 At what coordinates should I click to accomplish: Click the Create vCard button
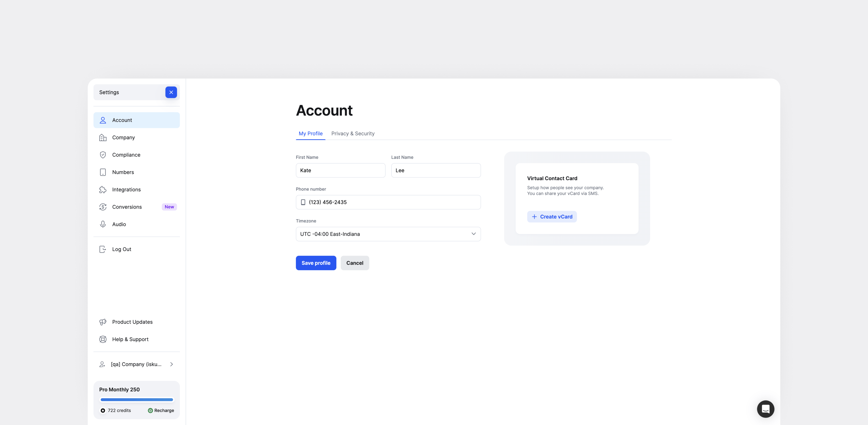tap(552, 217)
